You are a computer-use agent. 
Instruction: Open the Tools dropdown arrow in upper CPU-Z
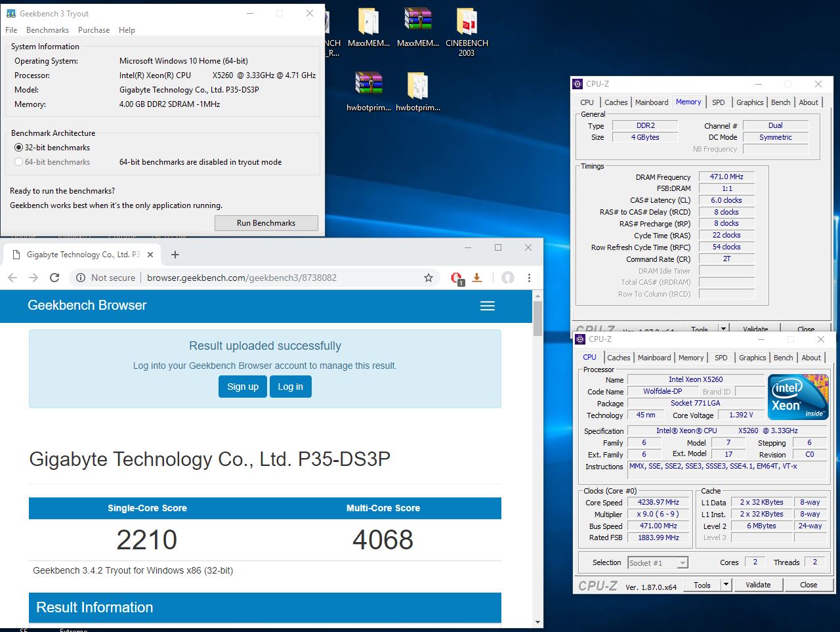click(x=723, y=328)
